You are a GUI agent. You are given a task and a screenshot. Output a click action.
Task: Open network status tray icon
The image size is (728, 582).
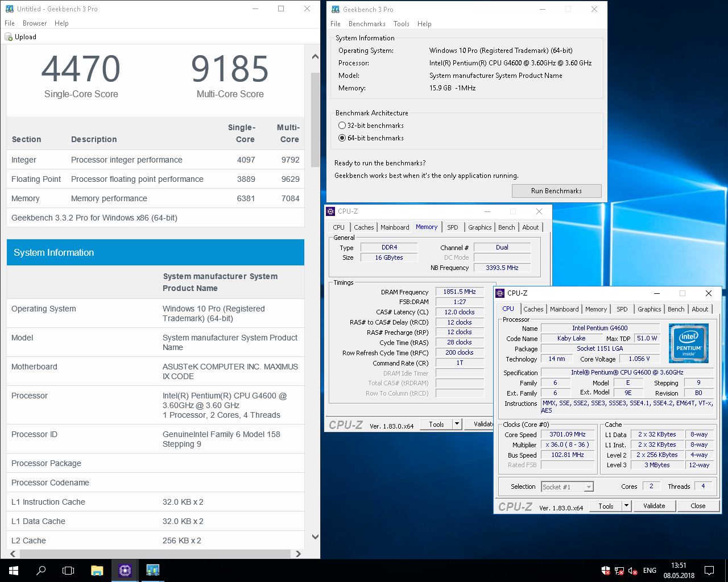(619, 571)
